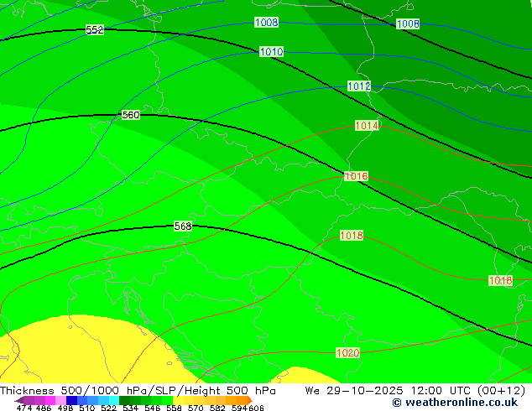Click the 474 legend value
532x411 pixels.
tap(24, 408)
